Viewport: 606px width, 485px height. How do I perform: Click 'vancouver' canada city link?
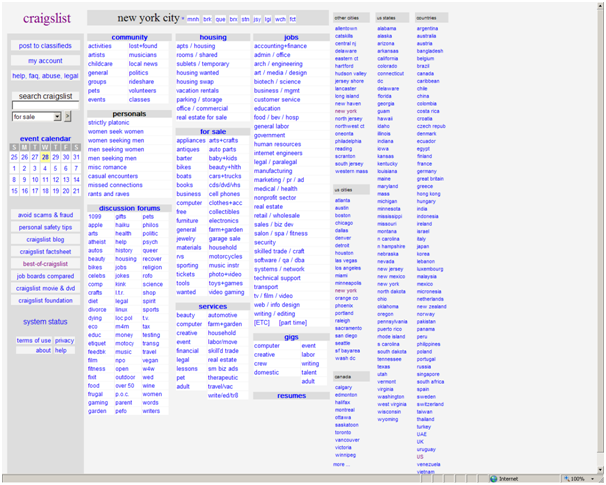[x=347, y=440]
